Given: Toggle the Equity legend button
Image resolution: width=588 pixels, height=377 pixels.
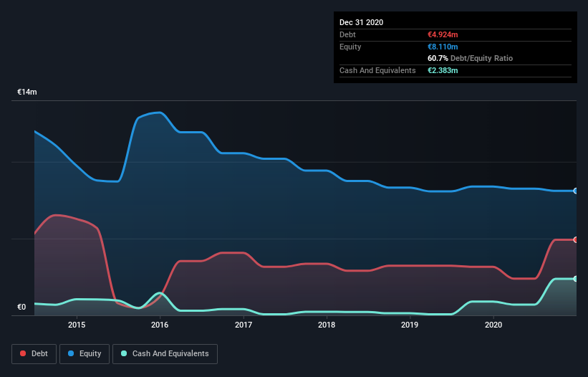Looking at the screenshot, I should (85, 354).
